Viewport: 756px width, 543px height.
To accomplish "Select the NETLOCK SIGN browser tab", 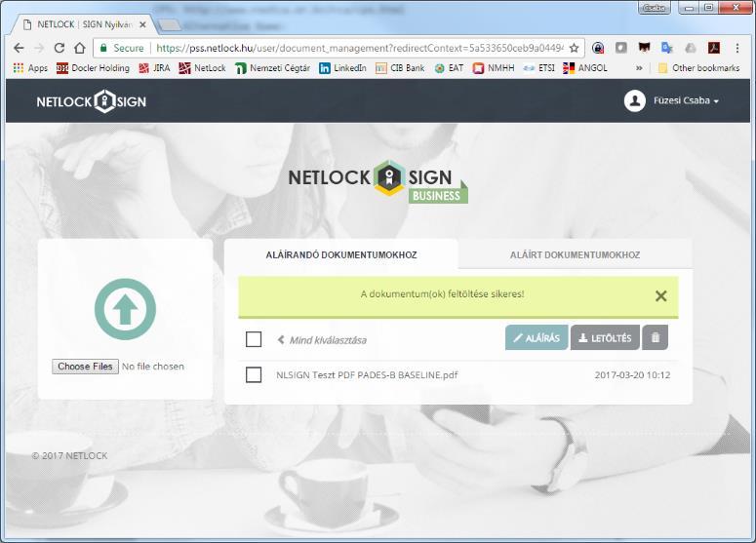I will (x=84, y=24).
